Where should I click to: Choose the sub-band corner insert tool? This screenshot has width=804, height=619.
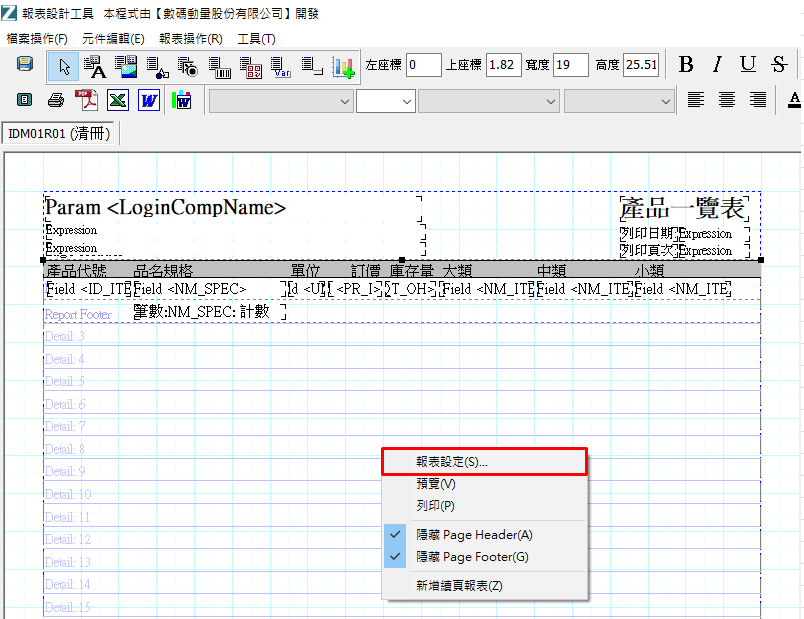(x=312, y=67)
